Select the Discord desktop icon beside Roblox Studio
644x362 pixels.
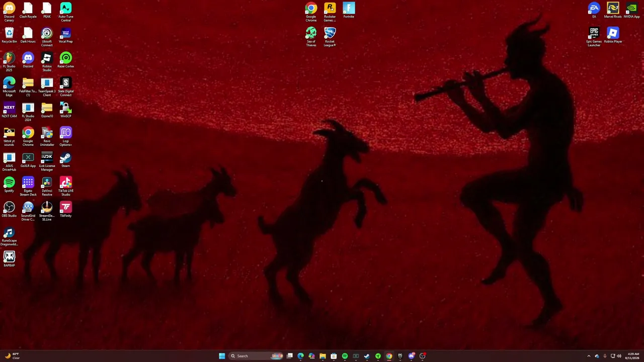(x=28, y=60)
